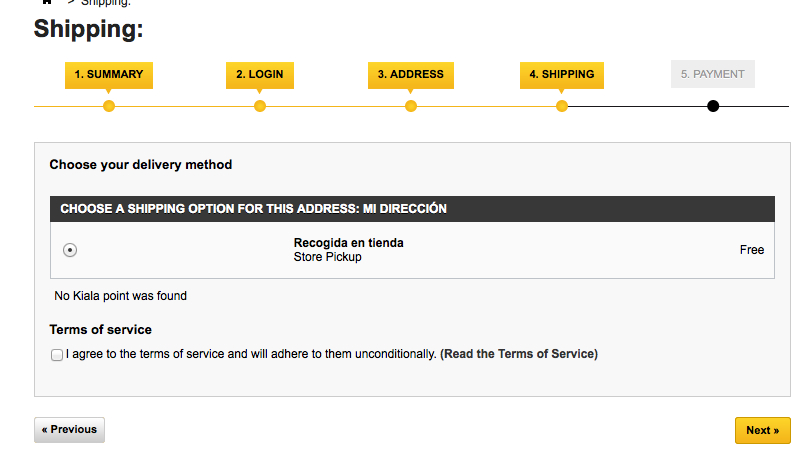Open the 1. Summary step tab
The image size is (807, 468).
tap(109, 75)
